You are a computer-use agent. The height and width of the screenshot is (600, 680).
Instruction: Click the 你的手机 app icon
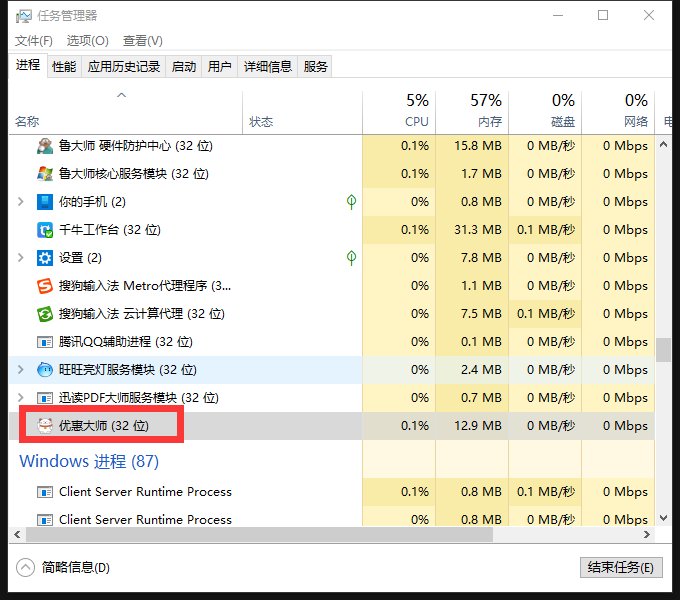tap(45, 202)
